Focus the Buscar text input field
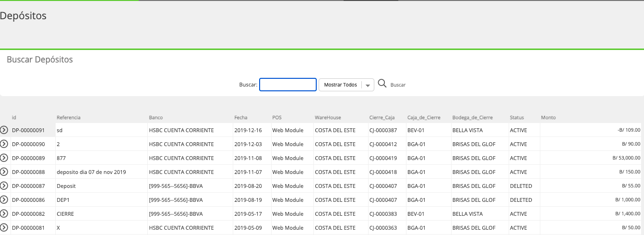The height and width of the screenshot is (235, 644). tap(288, 85)
